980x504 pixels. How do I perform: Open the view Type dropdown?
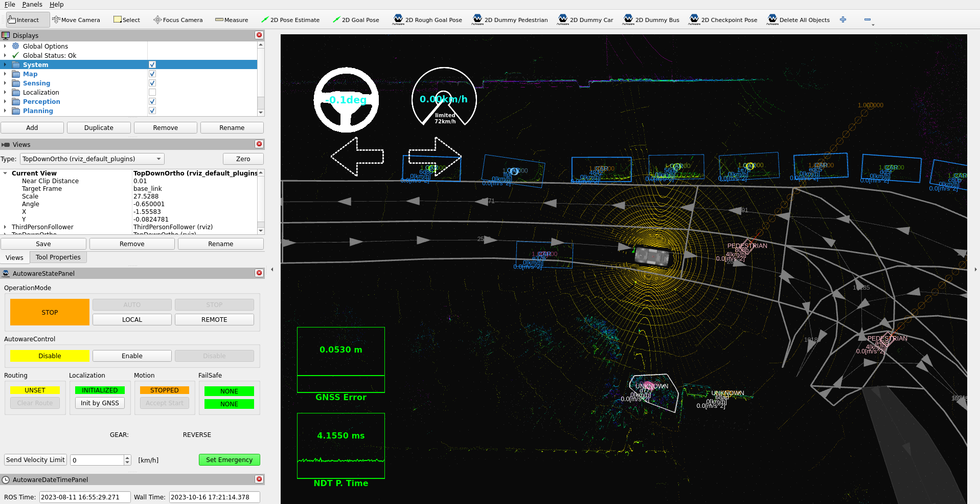point(92,159)
